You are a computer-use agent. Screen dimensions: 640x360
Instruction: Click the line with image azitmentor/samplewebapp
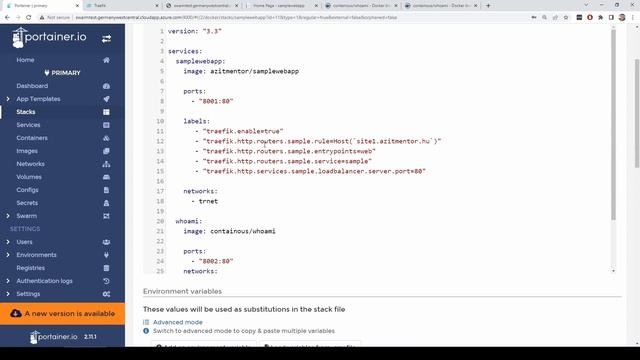pyautogui.click(x=241, y=71)
